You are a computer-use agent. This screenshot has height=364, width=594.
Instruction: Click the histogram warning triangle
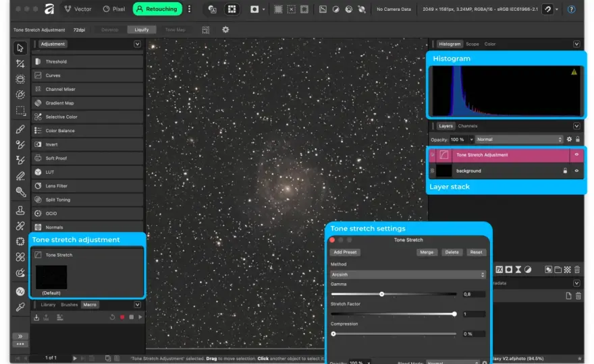[x=574, y=72]
